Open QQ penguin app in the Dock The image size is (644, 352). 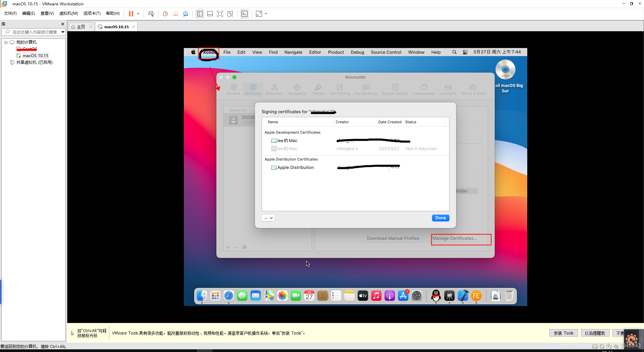[436, 296]
